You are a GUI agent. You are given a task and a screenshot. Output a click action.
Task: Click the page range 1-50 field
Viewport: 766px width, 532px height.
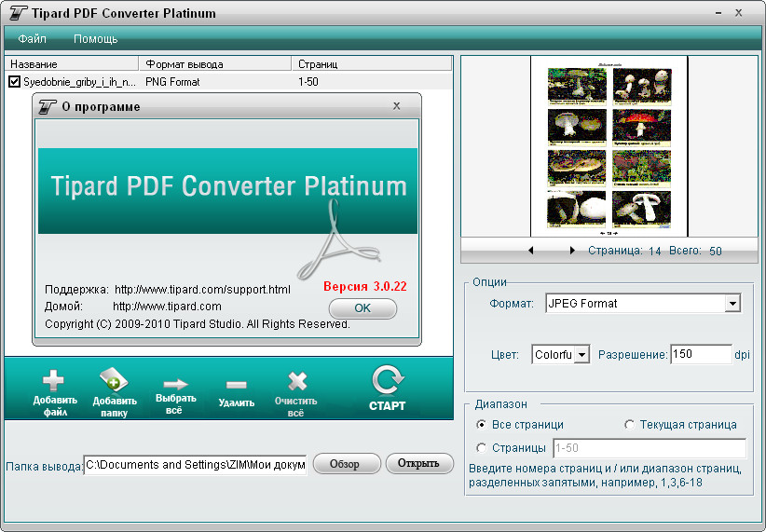(x=650, y=448)
